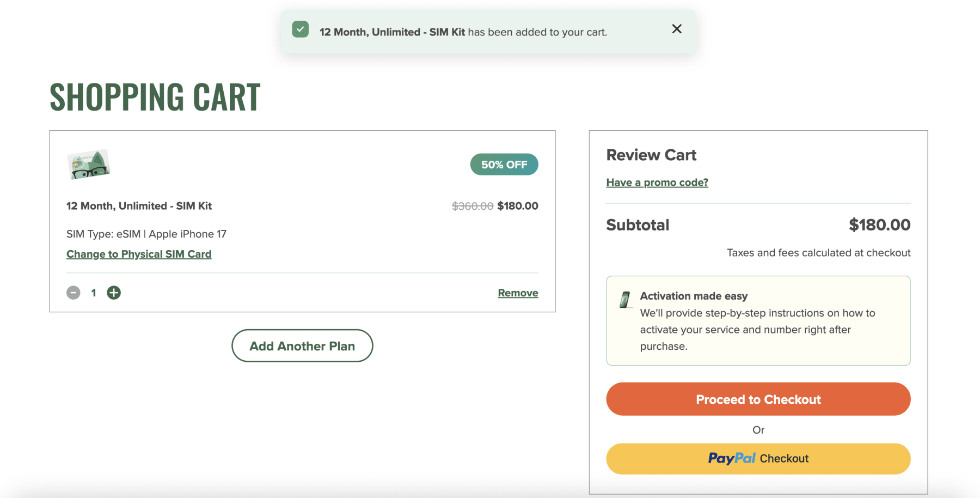Increase the plan quantity with plus button
Image resolution: width=980 pixels, height=498 pixels.
(114, 293)
